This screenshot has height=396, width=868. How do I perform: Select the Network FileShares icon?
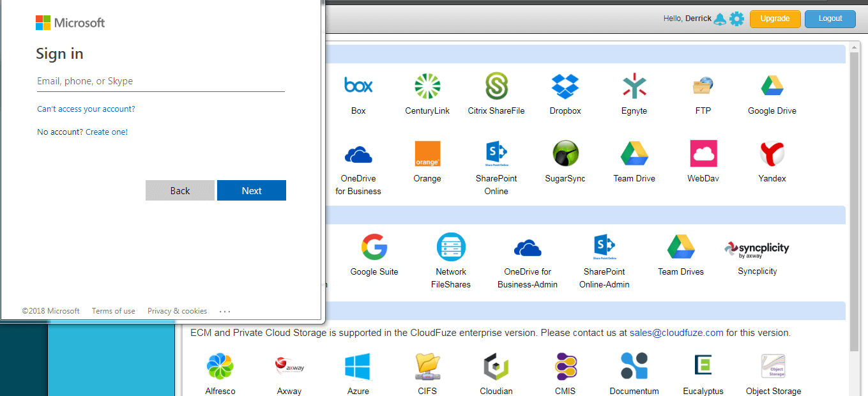[x=451, y=247]
